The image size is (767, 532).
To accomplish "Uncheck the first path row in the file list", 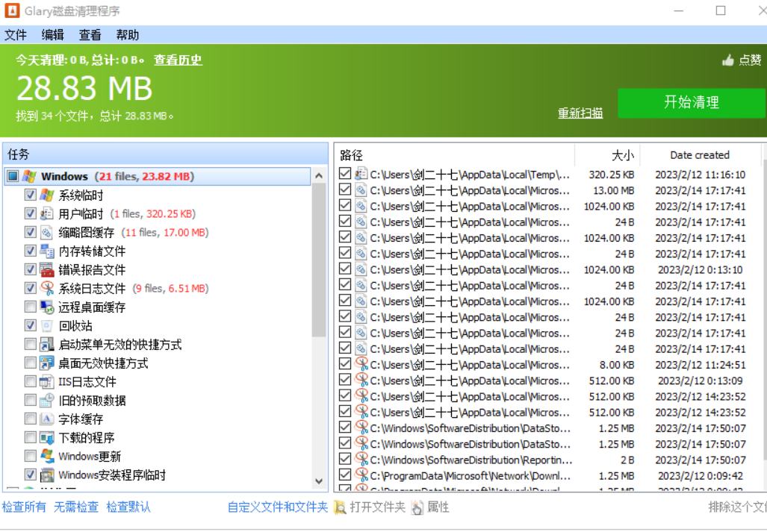I will [344, 174].
